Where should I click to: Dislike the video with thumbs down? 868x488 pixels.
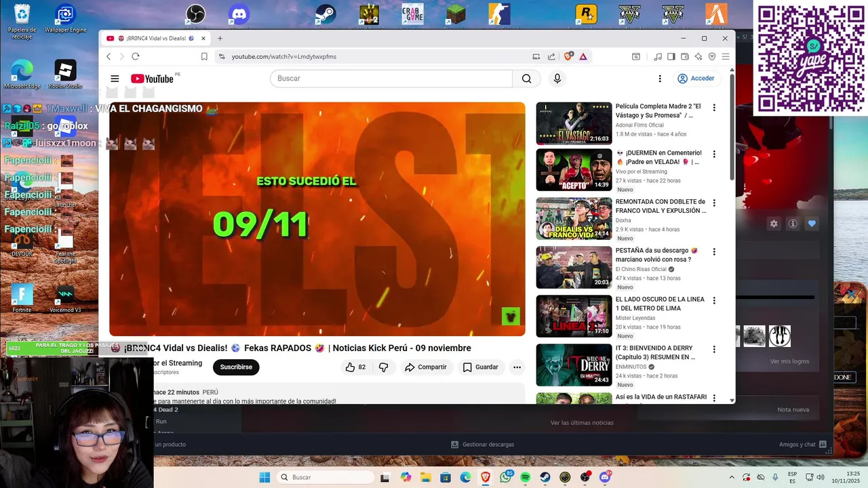pyautogui.click(x=384, y=367)
